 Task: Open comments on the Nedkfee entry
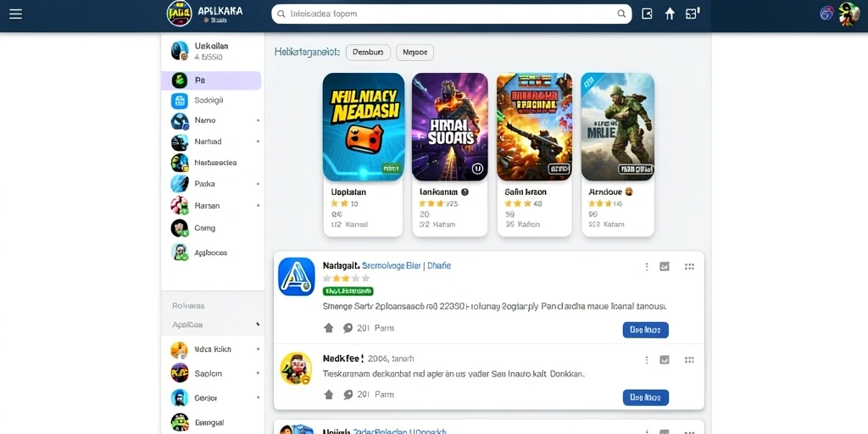(x=348, y=395)
